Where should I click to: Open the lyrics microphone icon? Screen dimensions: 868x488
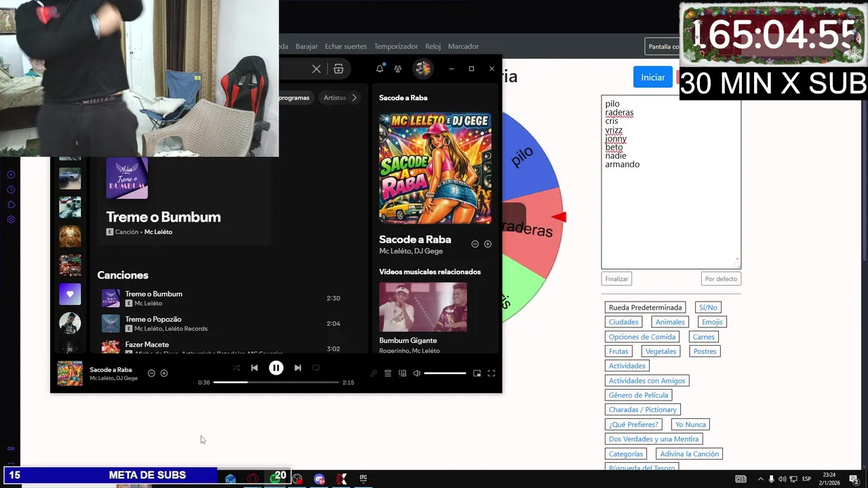click(x=373, y=373)
